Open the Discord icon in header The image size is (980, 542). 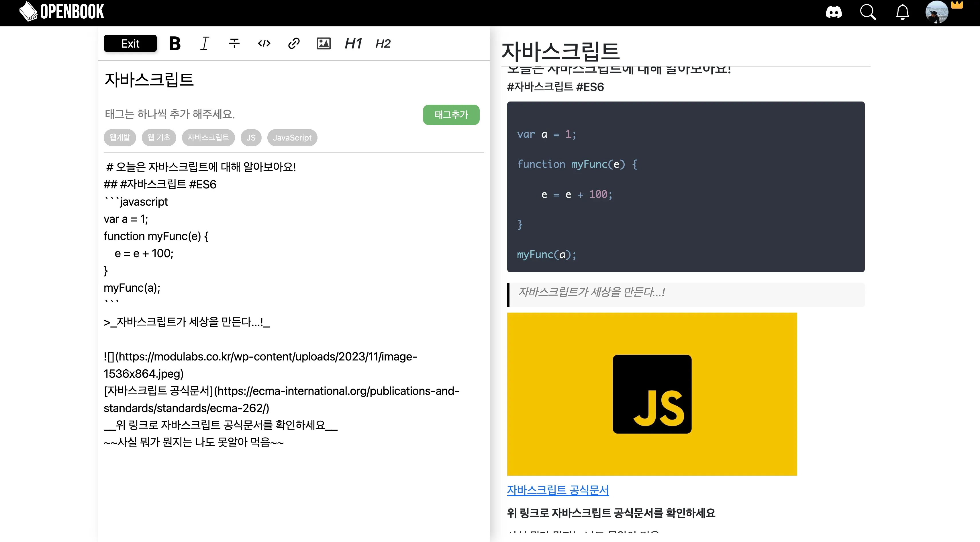(x=834, y=12)
